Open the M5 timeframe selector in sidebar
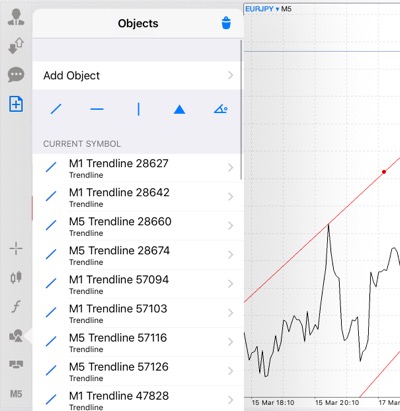This screenshot has height=411, width=400. pyautogui.click(x=16, y=394)
